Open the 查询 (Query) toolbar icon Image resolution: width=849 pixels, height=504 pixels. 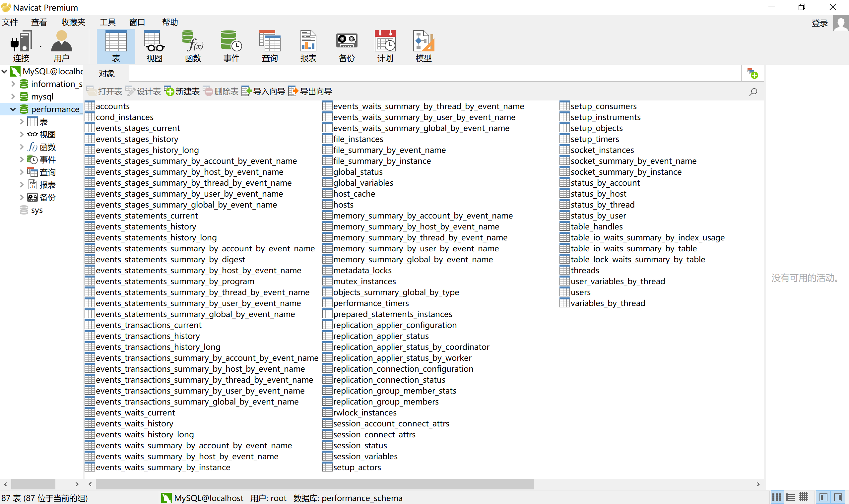click(x=270, y=46)
